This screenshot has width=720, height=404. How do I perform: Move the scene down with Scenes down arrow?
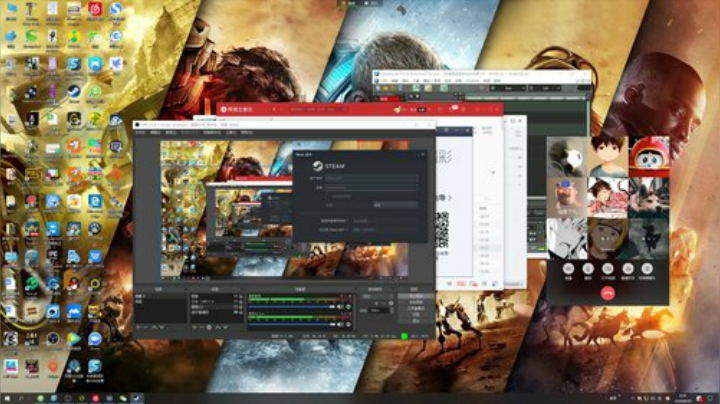click(x=162, y=327)
